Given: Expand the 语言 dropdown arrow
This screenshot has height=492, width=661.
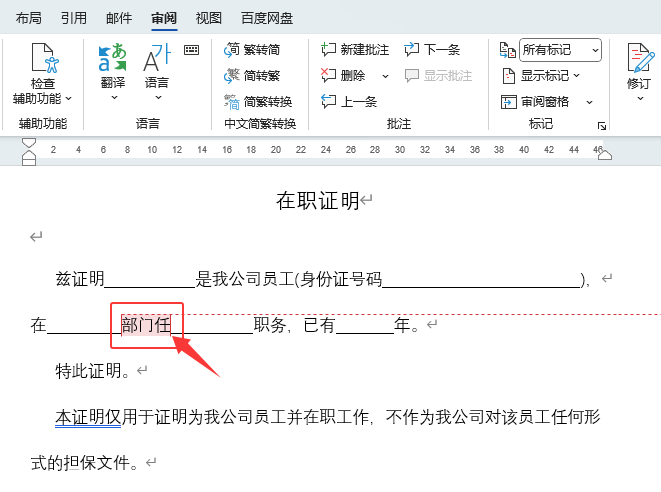Looking at the screenshot, I should (159, 98).
